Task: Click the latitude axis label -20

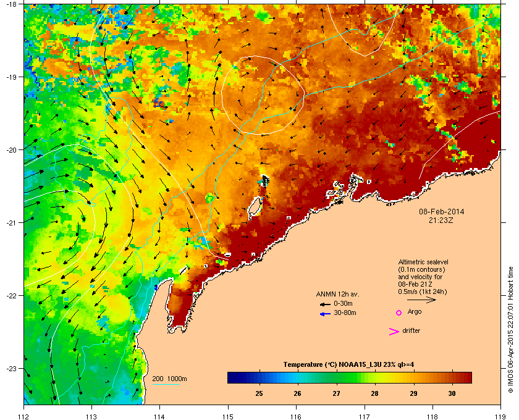Action: (x=11, y=149)
